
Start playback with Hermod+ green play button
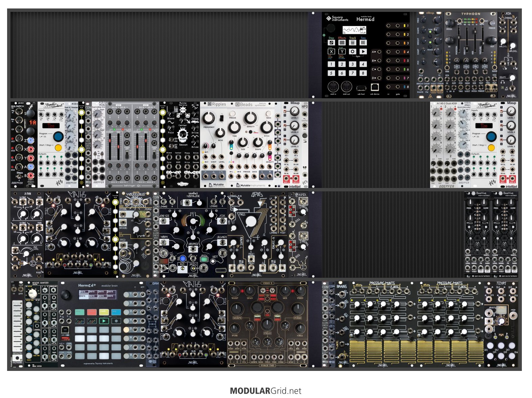pyautogui.click(x=104, y=321)
